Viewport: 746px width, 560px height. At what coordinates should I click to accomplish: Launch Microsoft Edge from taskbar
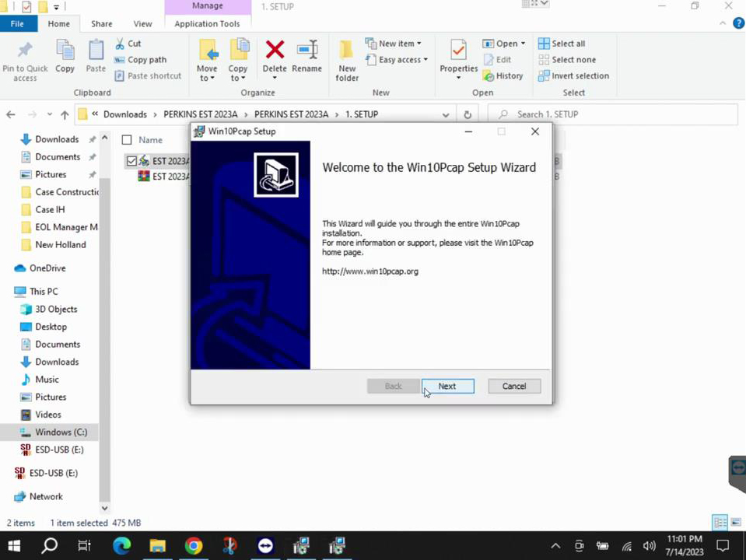point(122,546)
